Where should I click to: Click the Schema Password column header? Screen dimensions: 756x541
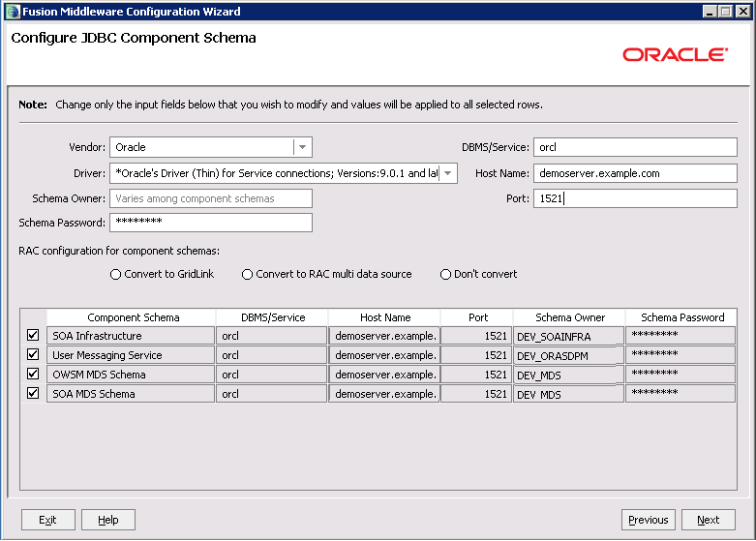pos(682,317)
